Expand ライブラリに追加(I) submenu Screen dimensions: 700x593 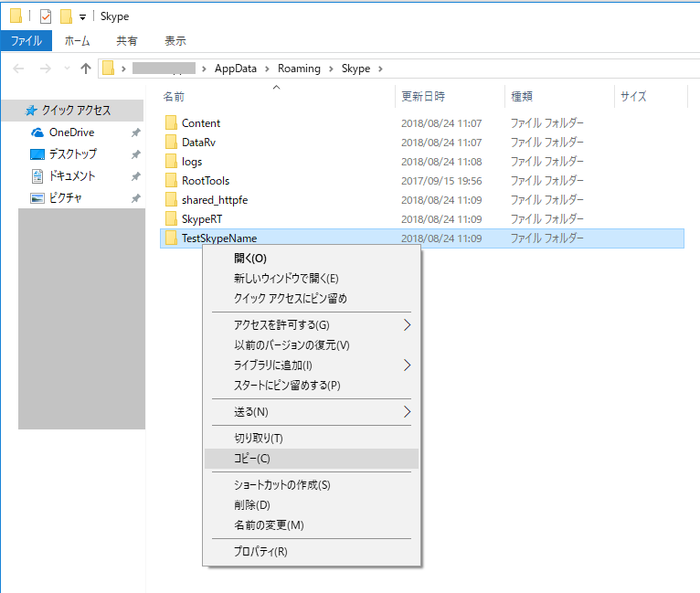tap(312, 365)
